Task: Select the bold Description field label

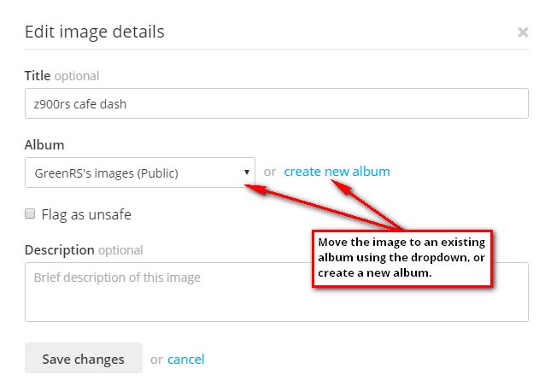Action: point(60,250)
